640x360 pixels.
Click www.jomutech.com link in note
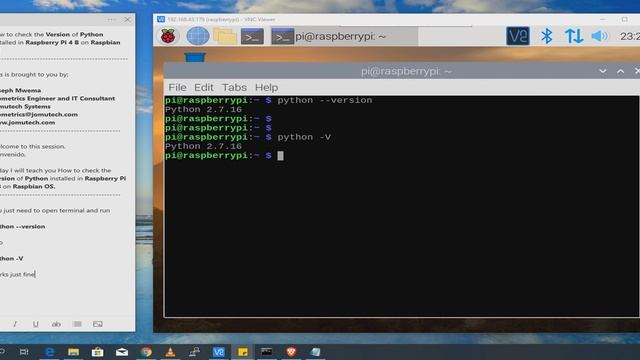27,122
